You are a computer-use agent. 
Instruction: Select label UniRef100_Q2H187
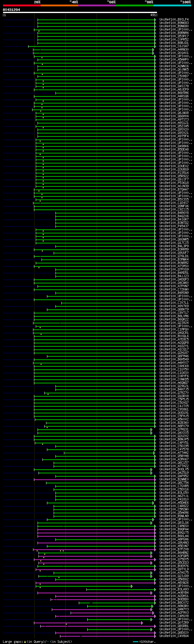point(174,353)
